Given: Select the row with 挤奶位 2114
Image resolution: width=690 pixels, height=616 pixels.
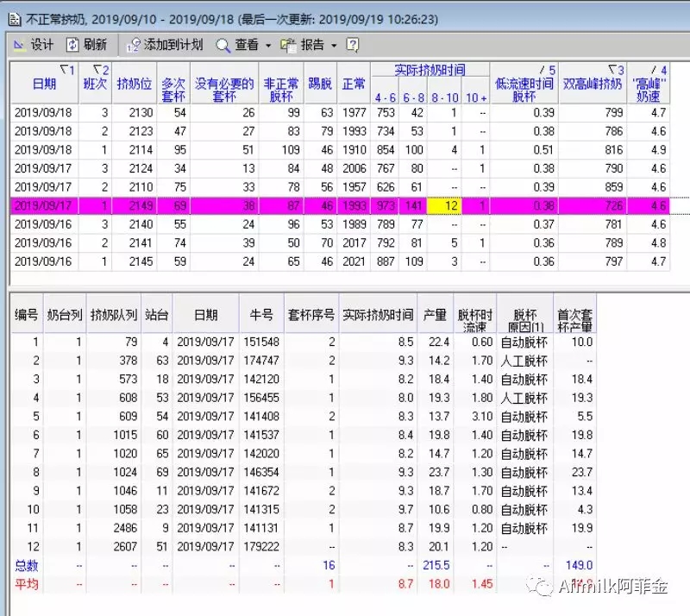Looking at the screenshot, I should [340, 150].
